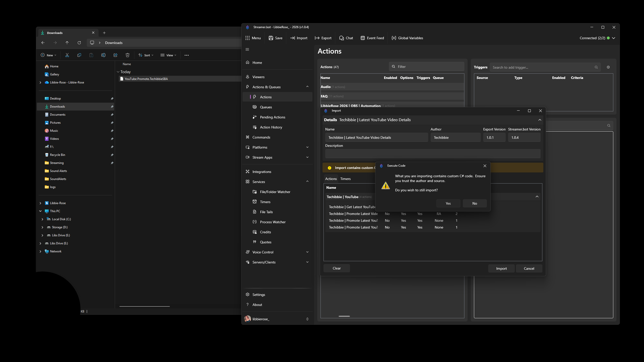Click the Share icon in File Explorer
Screen dimensions: 644x362
[x=115, y=55]
